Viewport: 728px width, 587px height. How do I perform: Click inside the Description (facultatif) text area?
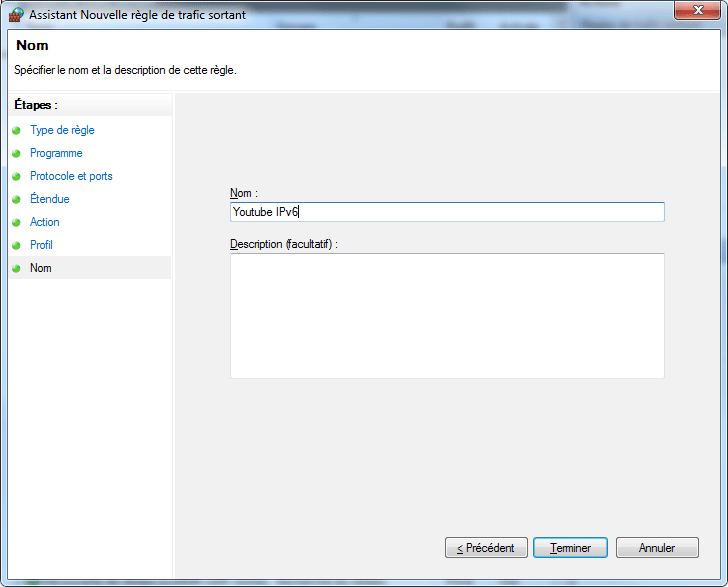click(x=446, y=315)
